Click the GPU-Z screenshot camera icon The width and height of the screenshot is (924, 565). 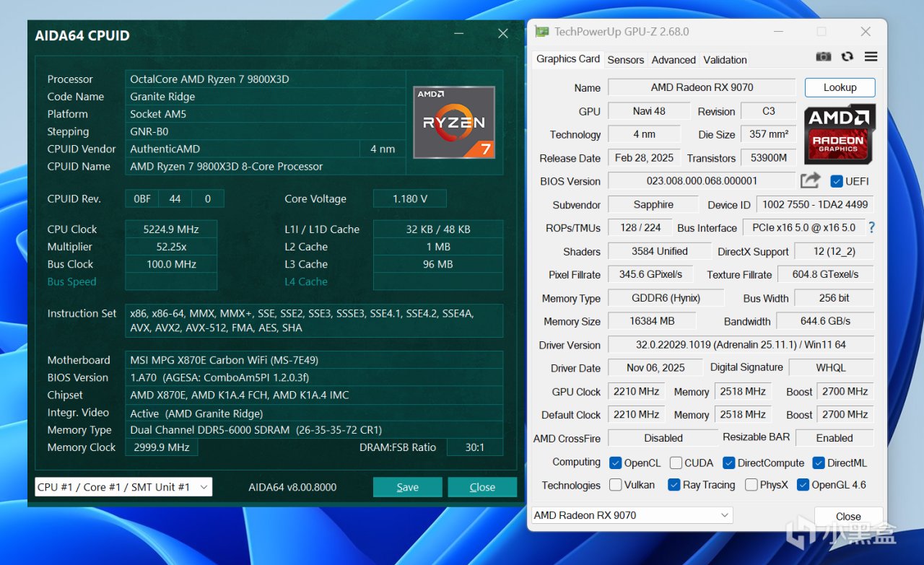823,57
